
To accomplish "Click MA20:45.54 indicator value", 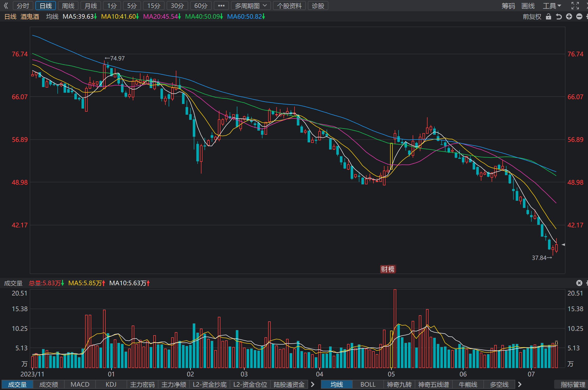I will tap(162, 17).
